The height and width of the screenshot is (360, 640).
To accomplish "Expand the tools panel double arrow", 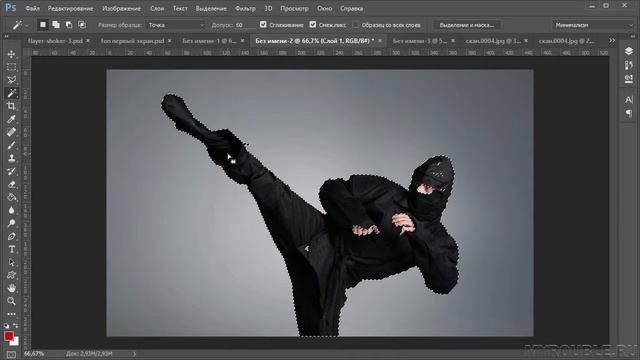I will pyautogui.click(x=6, y=36).
